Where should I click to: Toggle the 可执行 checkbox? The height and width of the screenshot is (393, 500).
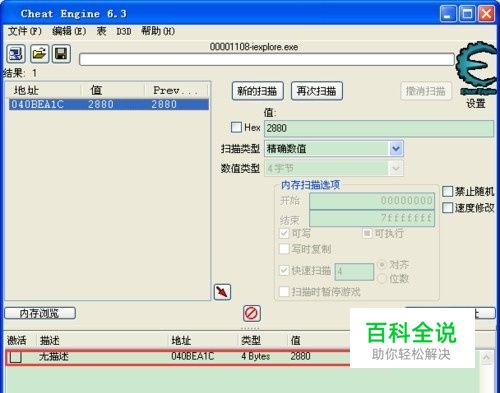tap(367, 233)
